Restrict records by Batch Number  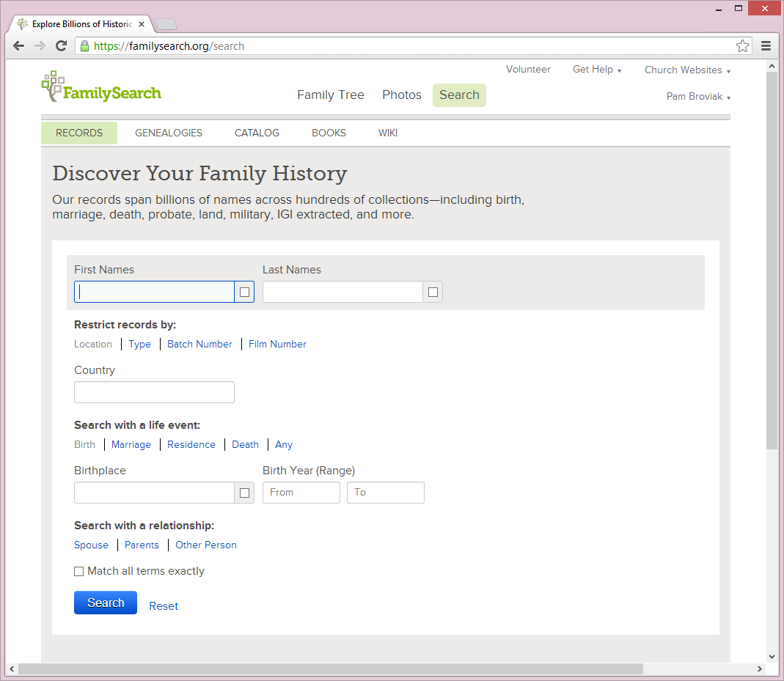[x=199, y=345]
